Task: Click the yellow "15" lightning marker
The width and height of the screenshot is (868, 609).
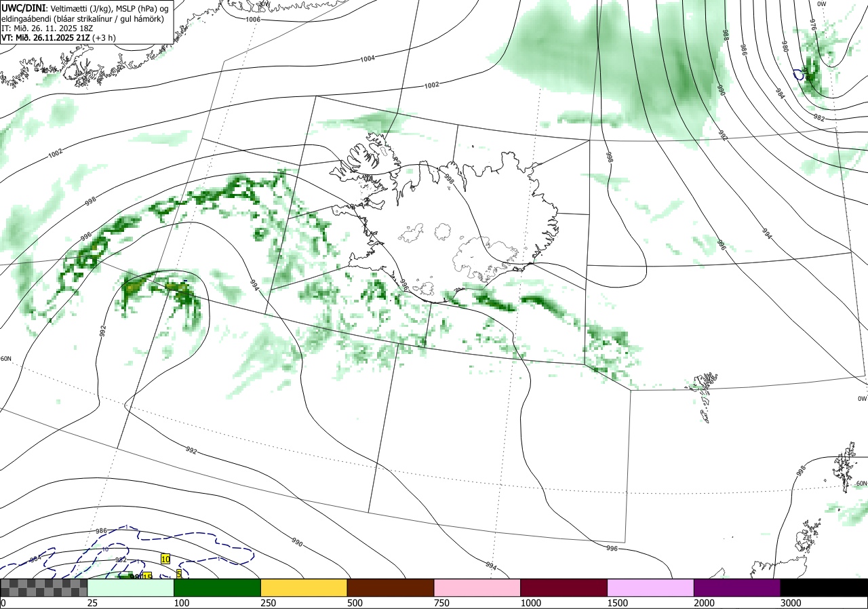Action: pos(147,576)
